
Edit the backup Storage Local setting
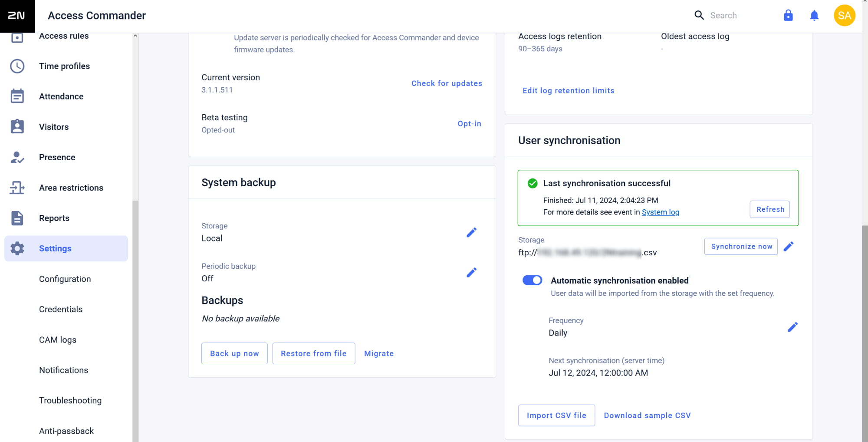tap(471, 233)
